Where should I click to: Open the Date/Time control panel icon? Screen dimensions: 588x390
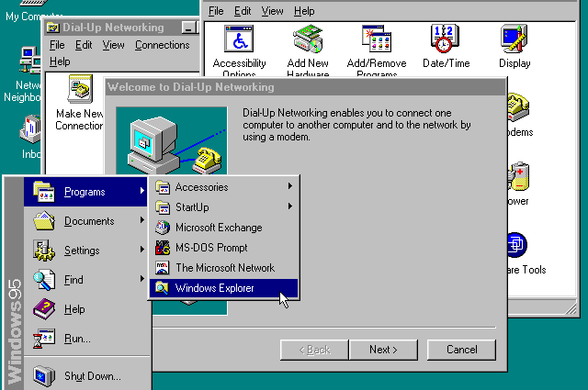point(446,39)
